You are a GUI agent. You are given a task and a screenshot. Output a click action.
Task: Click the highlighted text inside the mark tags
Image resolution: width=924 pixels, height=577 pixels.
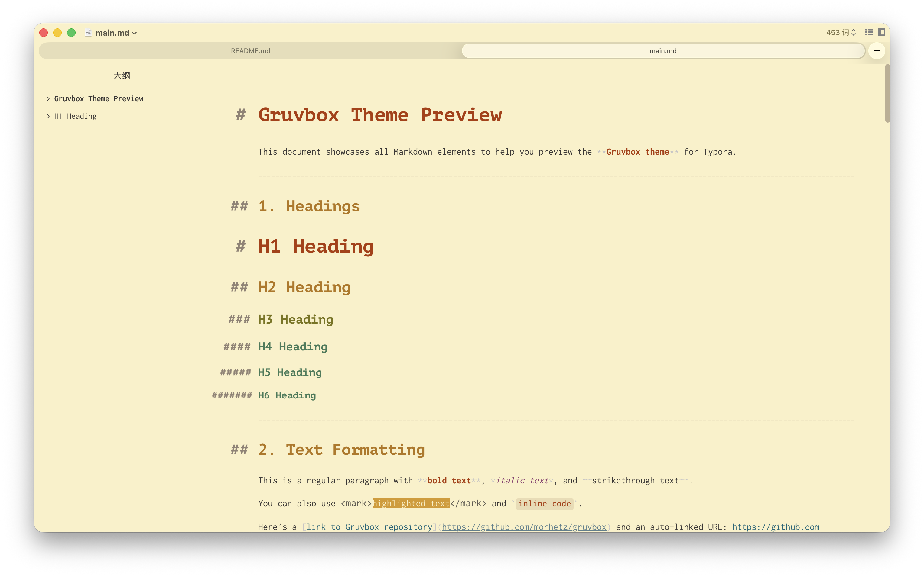click(x=411, y=503)
